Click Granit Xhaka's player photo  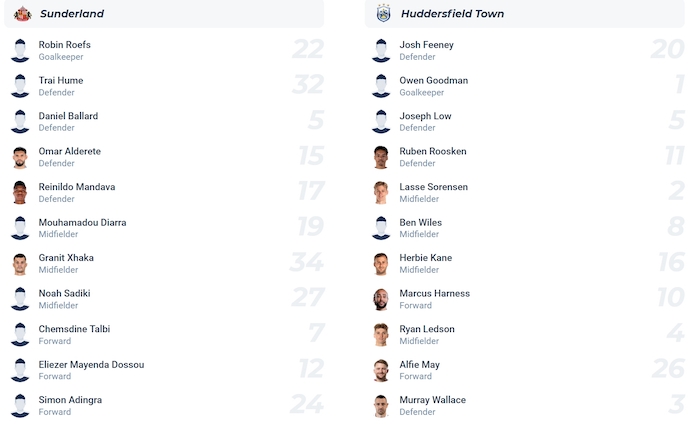click(20, 264)
